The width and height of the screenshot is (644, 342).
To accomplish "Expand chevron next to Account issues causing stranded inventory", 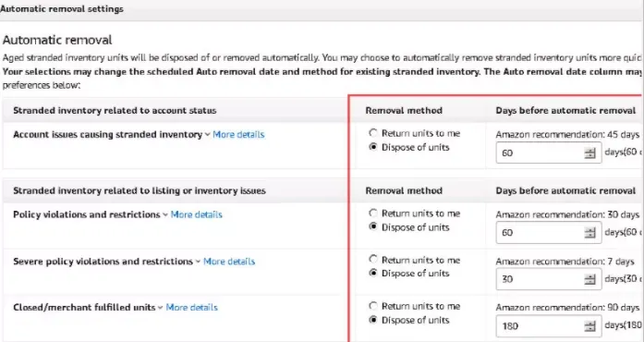I will (x=207, y=135).
